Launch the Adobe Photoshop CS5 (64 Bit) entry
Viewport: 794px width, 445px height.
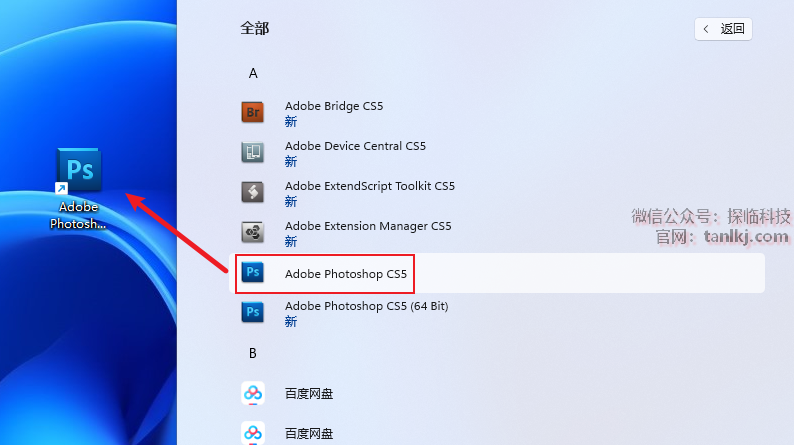point(366,306)
